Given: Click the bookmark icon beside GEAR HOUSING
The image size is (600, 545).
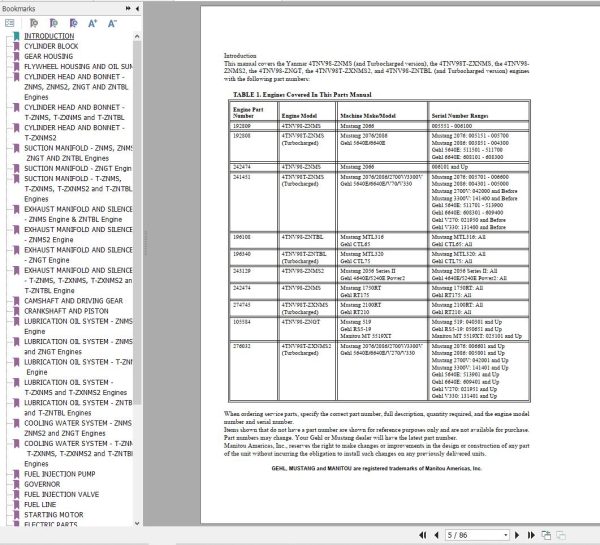Looking at the screenshot, I should (x=16, y=56).
